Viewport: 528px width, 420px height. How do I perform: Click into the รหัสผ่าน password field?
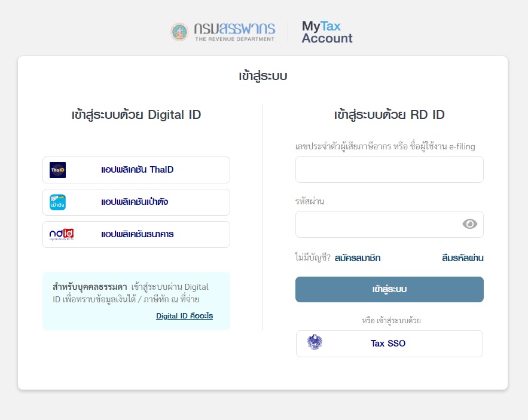point(378,224)
